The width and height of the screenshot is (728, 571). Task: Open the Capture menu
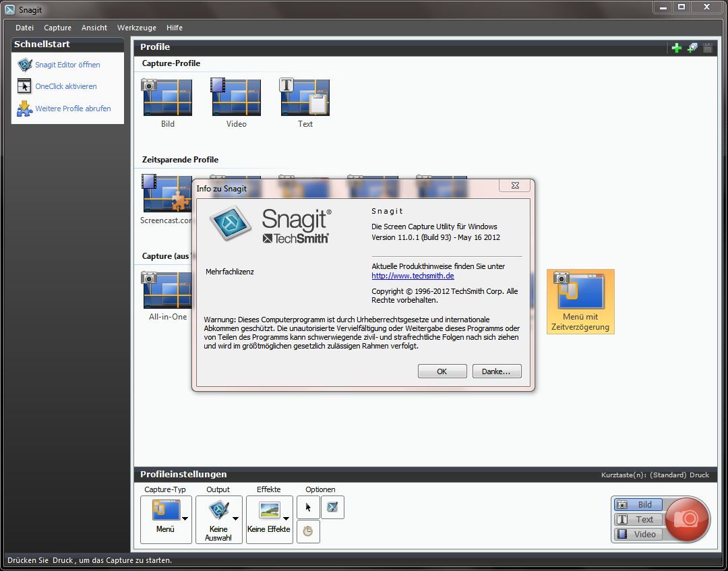click(57, 28)
